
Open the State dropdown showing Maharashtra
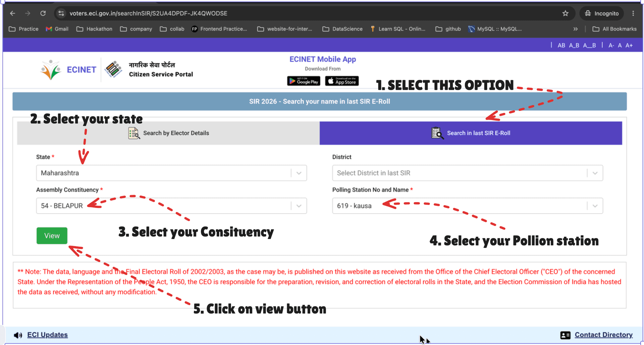(x=171, y=173)
